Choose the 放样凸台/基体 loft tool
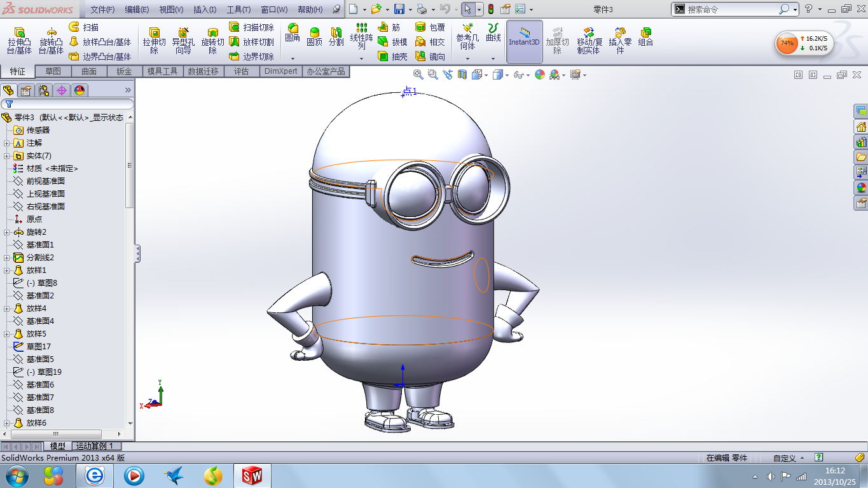This screenshot has height=488, width=868. pos(99,42)
